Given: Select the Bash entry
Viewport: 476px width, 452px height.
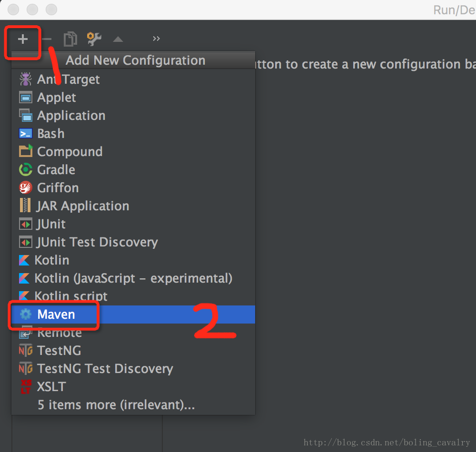Looking at the screenshot, I should click(x=133, y=134).
